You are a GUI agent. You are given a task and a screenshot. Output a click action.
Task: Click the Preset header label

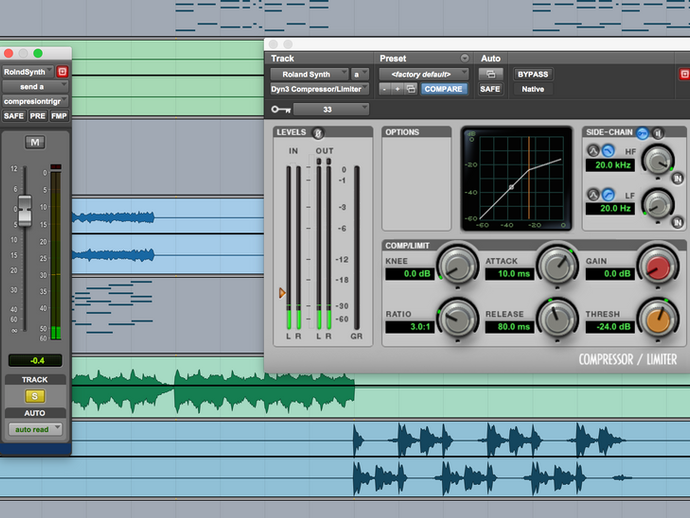393,58
